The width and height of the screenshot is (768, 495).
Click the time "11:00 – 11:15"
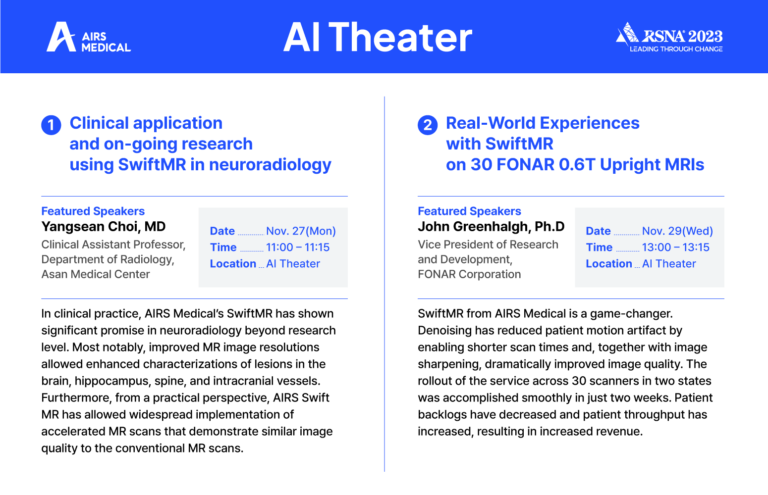[x=298, y=247]
